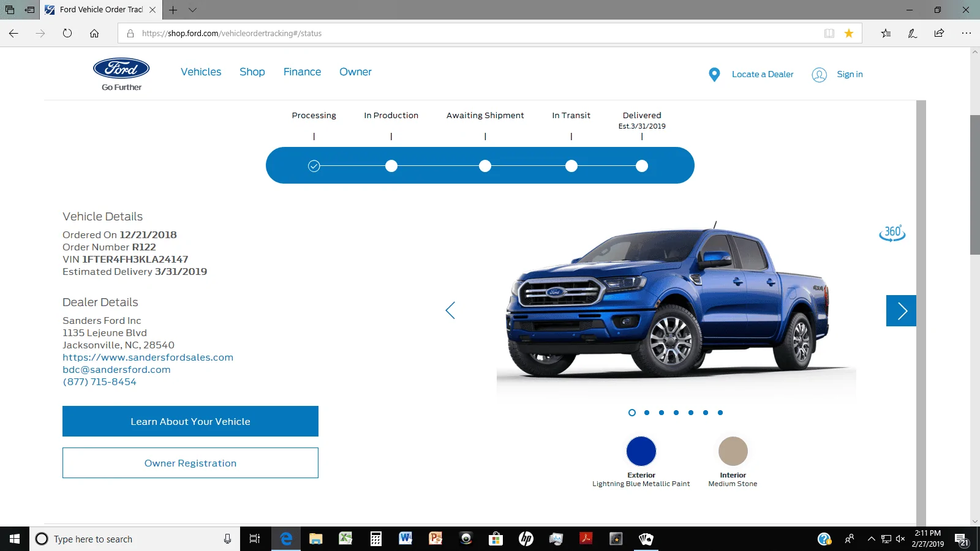Click the Share page icon
The height and width of the screenshot is (551, 980).
(x=939, y=33)
